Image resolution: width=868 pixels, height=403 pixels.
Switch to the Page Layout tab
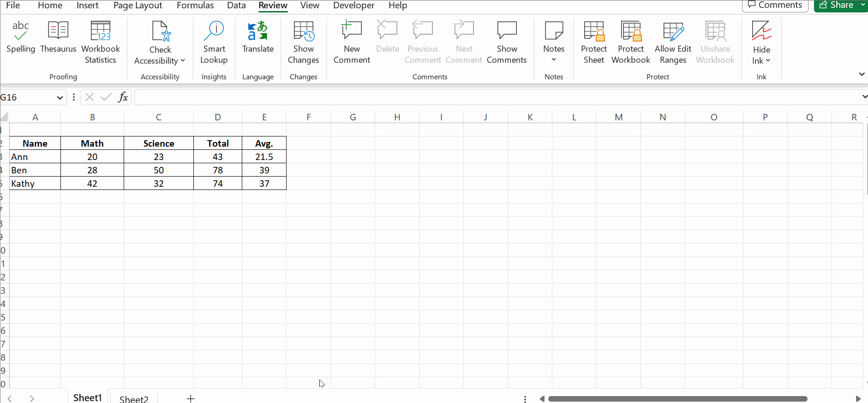tap(138, 6)
